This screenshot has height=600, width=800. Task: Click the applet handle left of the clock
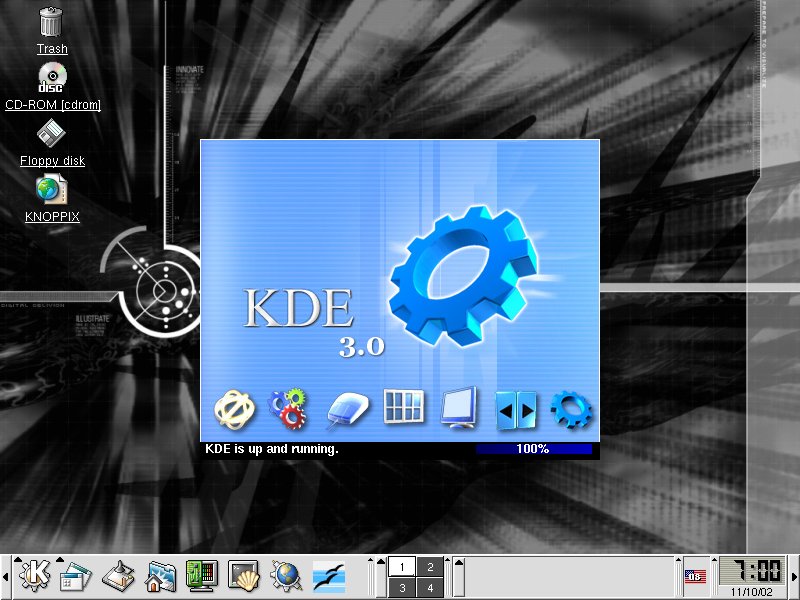(715, 577)
